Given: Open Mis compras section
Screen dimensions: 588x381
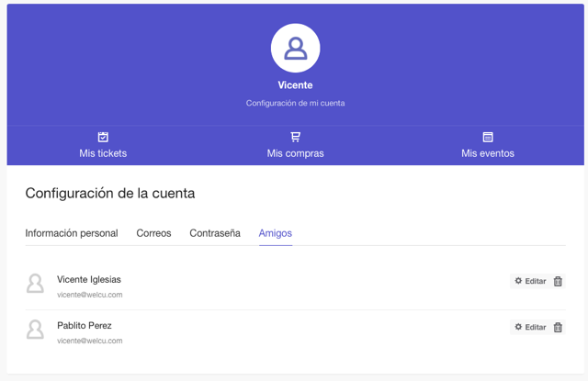Looking at the screenshot, I should [296, 145].
